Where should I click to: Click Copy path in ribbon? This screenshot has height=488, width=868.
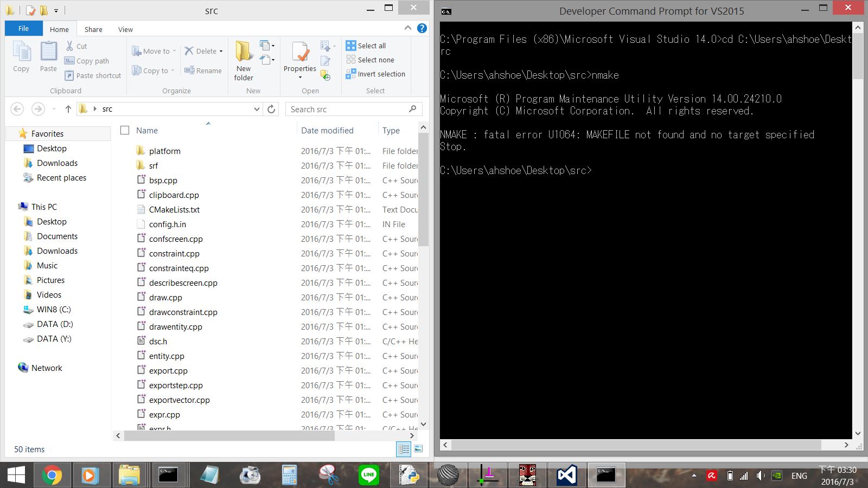coord(87,61)
